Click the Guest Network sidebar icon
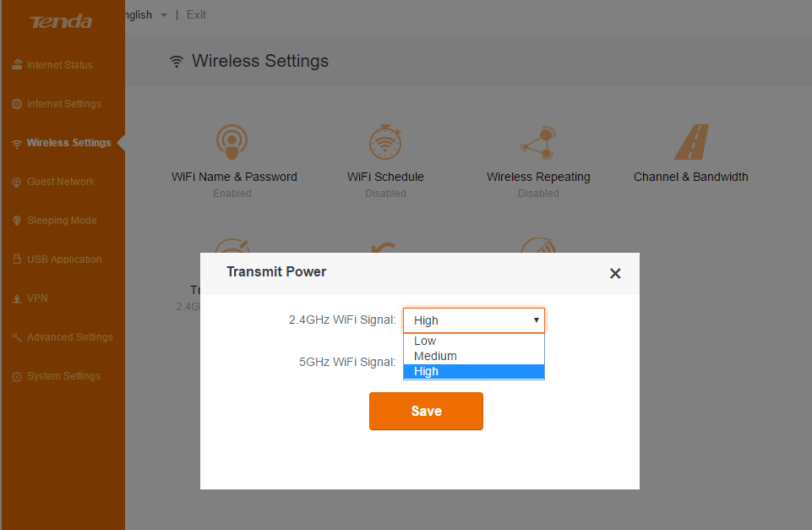The image size is (812, 530). [x=17, y=182]
